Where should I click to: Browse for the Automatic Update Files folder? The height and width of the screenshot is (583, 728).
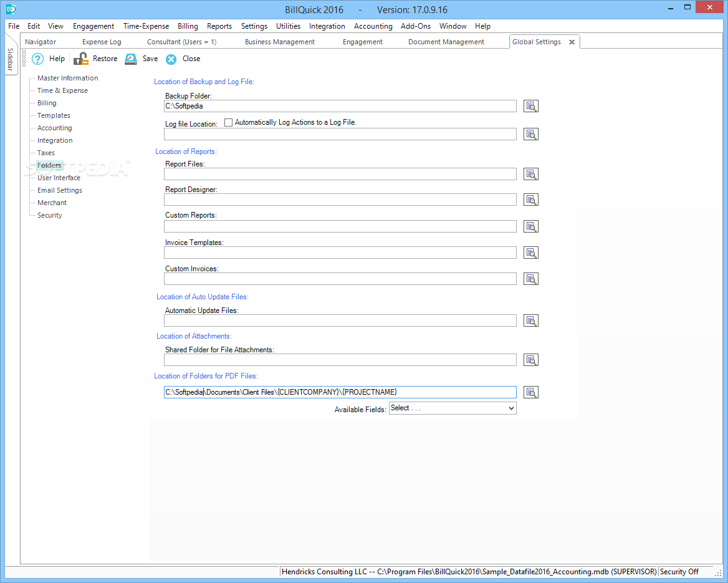[x=530, y=320]
